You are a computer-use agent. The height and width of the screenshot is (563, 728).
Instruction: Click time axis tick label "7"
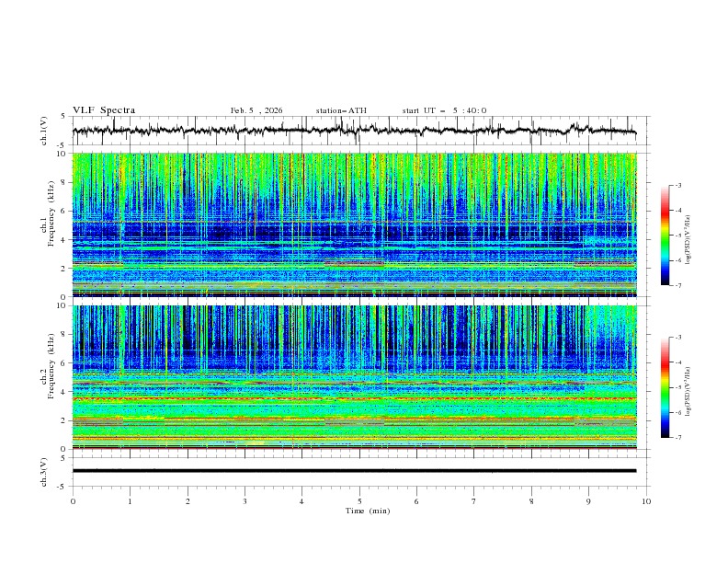(474, 501)
